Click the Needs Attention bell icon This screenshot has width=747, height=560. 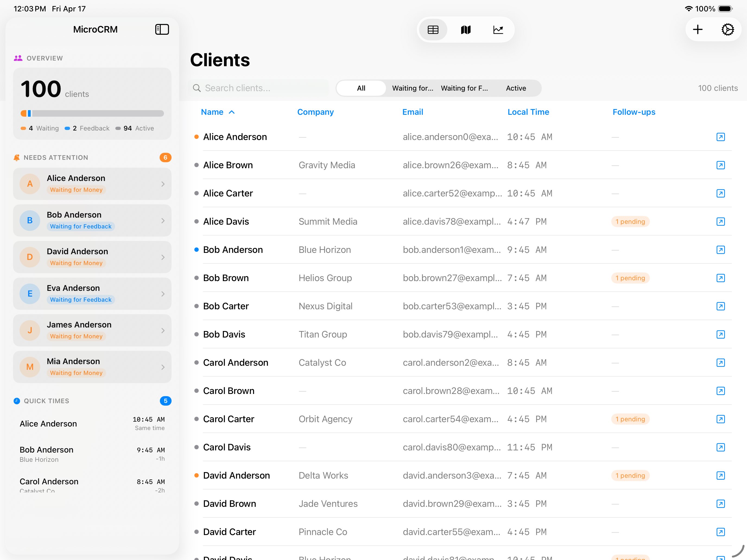pyautogui.click(x=17, y=158)
